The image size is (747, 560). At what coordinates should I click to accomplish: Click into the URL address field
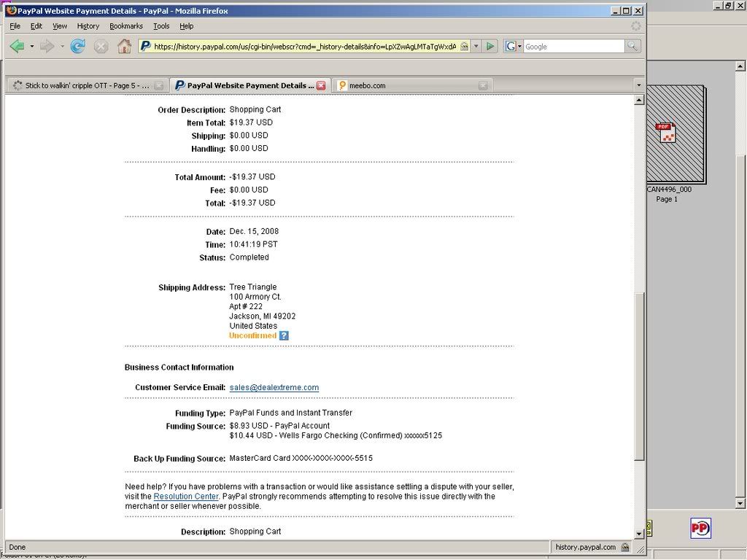tap(305, 47)
